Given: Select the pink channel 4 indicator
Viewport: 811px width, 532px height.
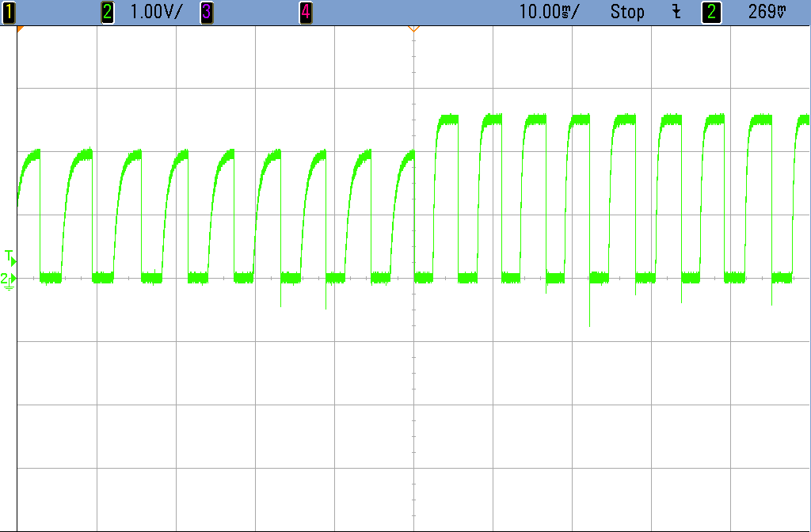Looking at the screenshot, I should point(306,12).
